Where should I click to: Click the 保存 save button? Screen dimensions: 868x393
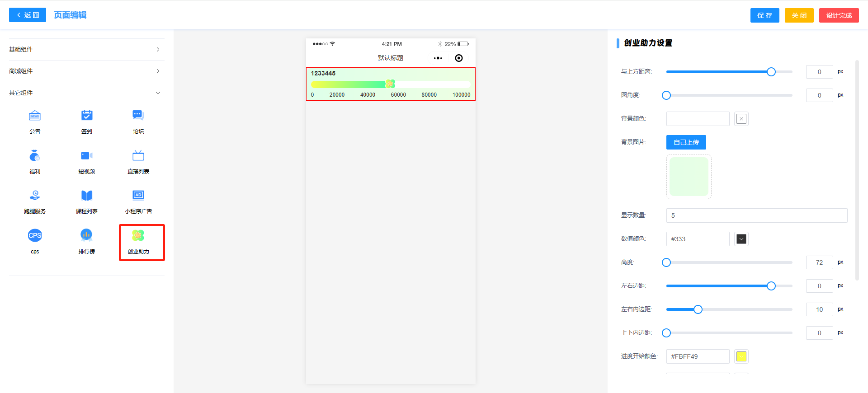click(764, 15)
